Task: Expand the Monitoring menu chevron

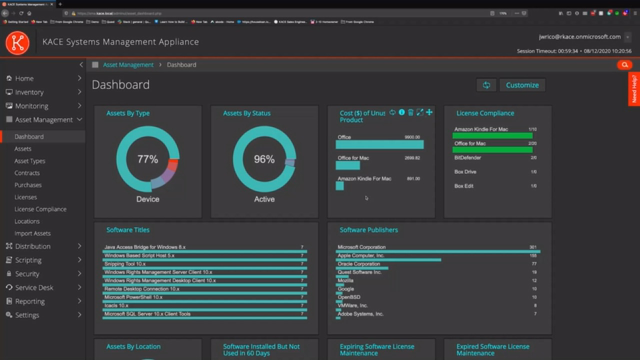Action: pyautogui.click(x=79, y=106)
